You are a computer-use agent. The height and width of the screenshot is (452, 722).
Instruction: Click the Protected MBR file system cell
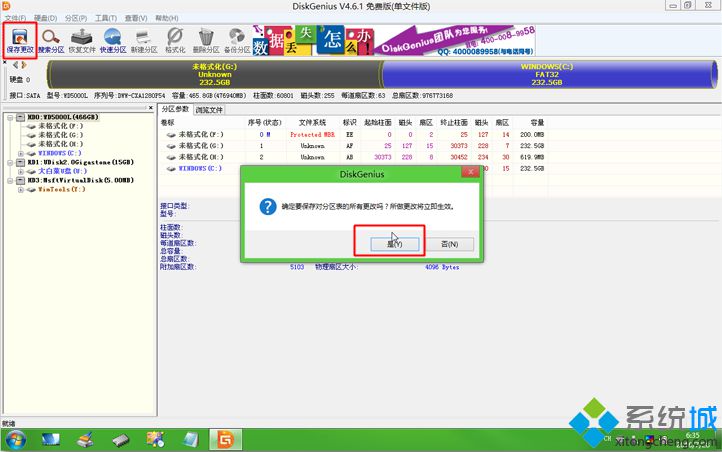click(312, 134)
